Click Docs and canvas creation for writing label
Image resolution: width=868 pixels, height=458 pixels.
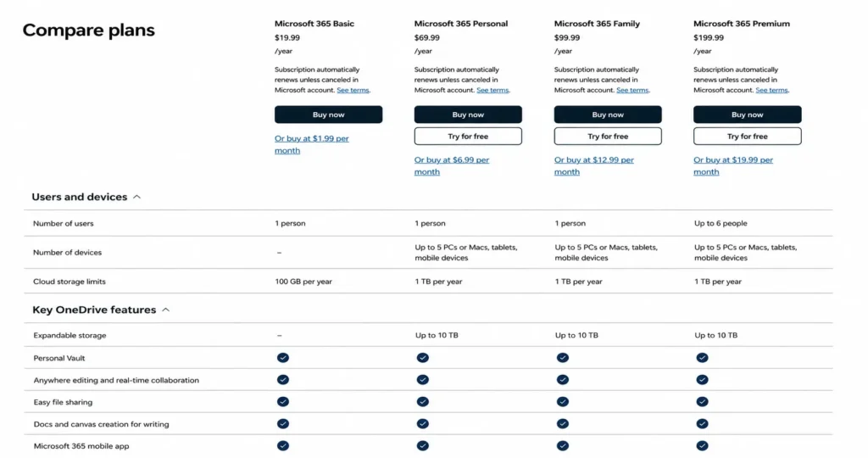(x=102, y=424)
